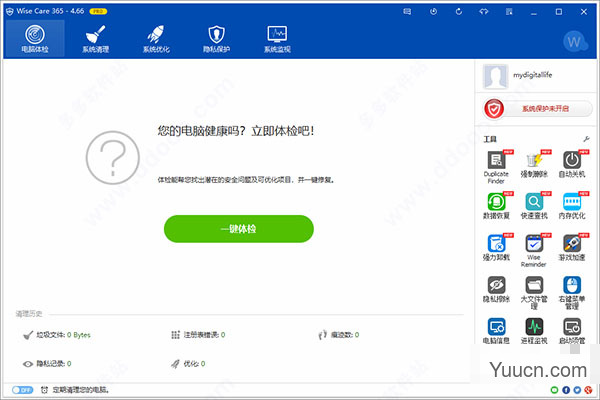Click the 您的电脑健康吗 headline text
This screenshot has width=600, height=400.
coord(236,131)
